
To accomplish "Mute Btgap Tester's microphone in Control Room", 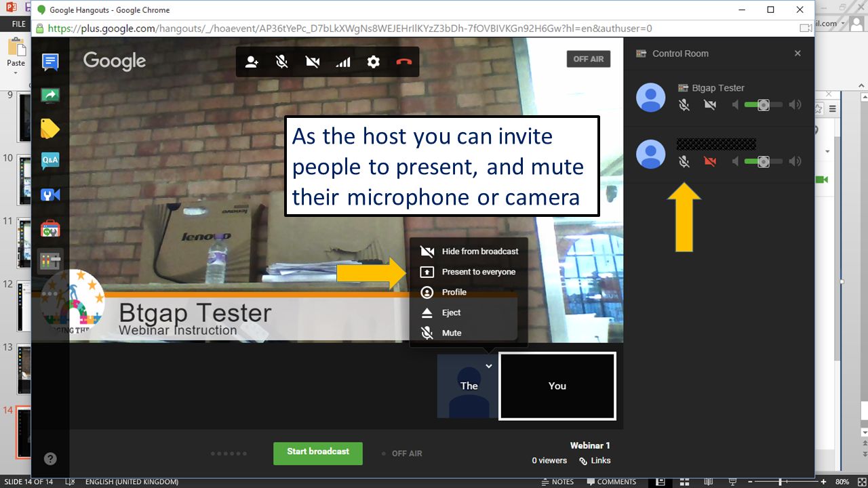I will click(x=685, y=104).
